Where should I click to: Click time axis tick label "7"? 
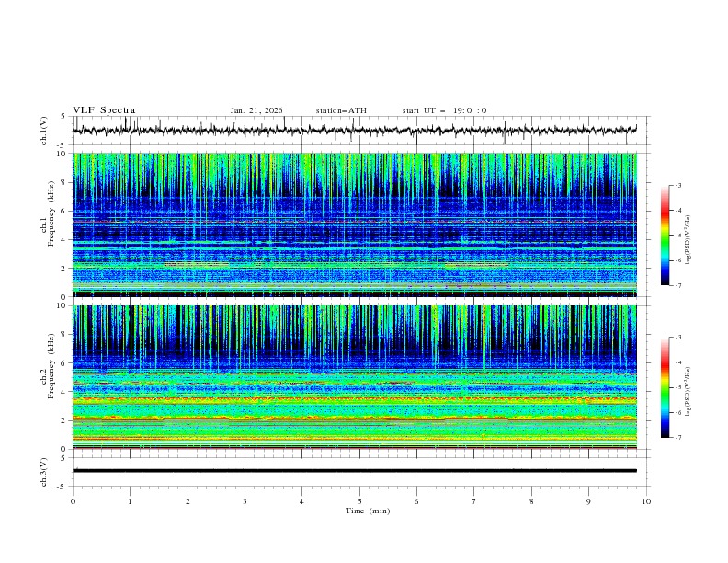[474, 501]
